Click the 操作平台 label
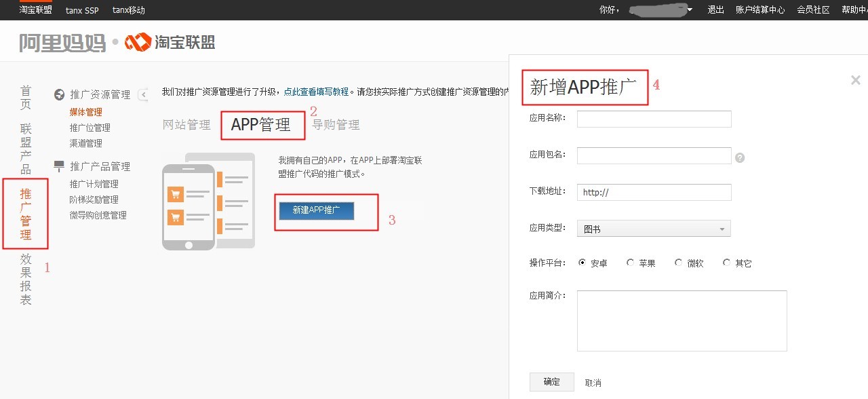The width and height of the screenshot is (868, 399). (548, 263)
